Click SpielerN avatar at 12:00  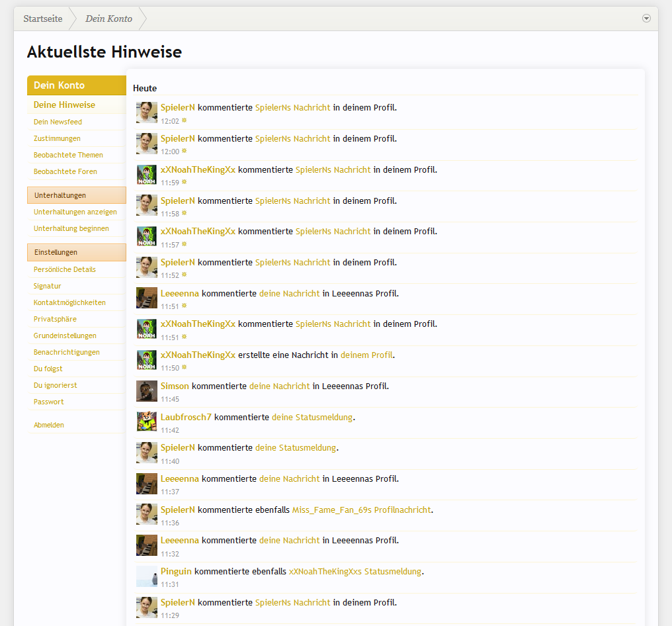pos(147,144)
